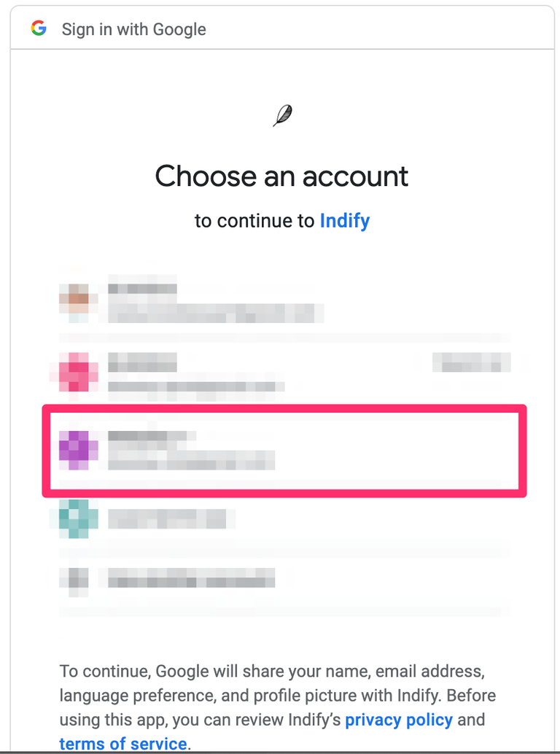Image resolution: width=560 pixels, height=754 pixels.
Task: Choose the account highlighted by pink box
Action: click(x=284, y=451)
